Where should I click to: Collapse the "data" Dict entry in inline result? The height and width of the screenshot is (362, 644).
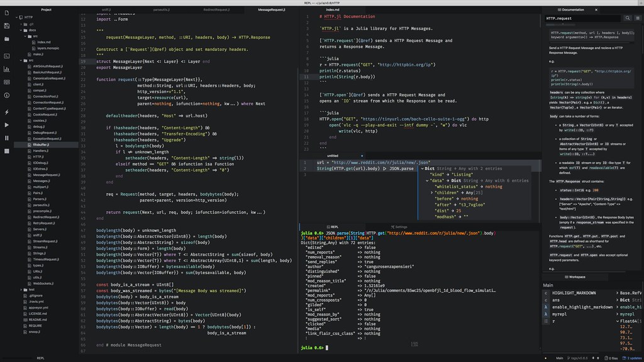click(427, 180)
